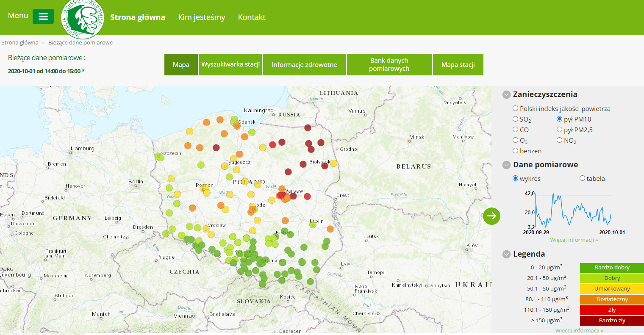Click the green station marker at Lublin

click(313, 225)
